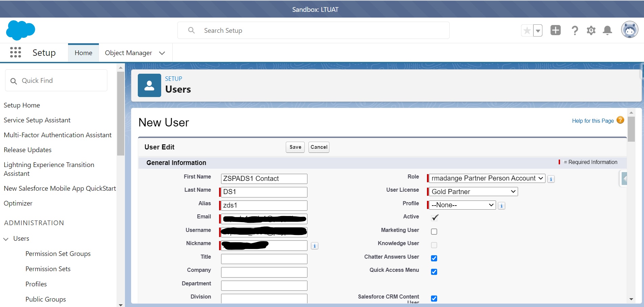
Task: Click the favorites star icon
Action: (527, 31)
